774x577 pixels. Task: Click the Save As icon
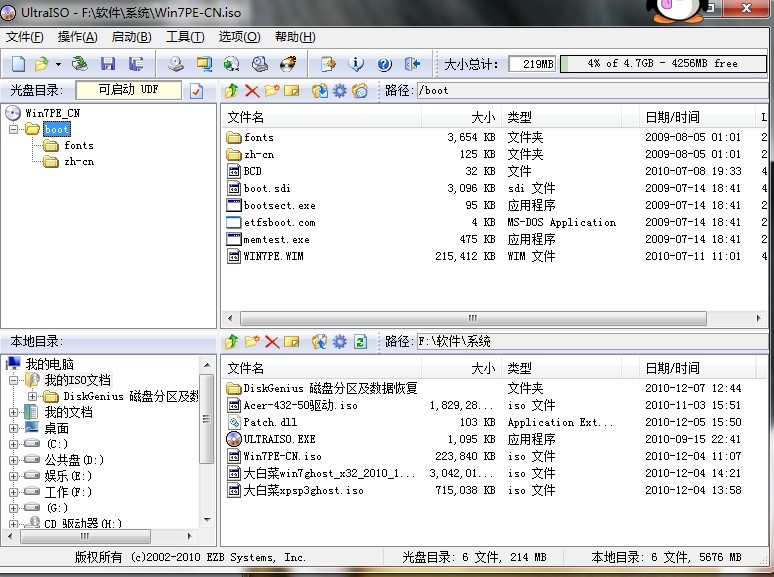[136, 64]
